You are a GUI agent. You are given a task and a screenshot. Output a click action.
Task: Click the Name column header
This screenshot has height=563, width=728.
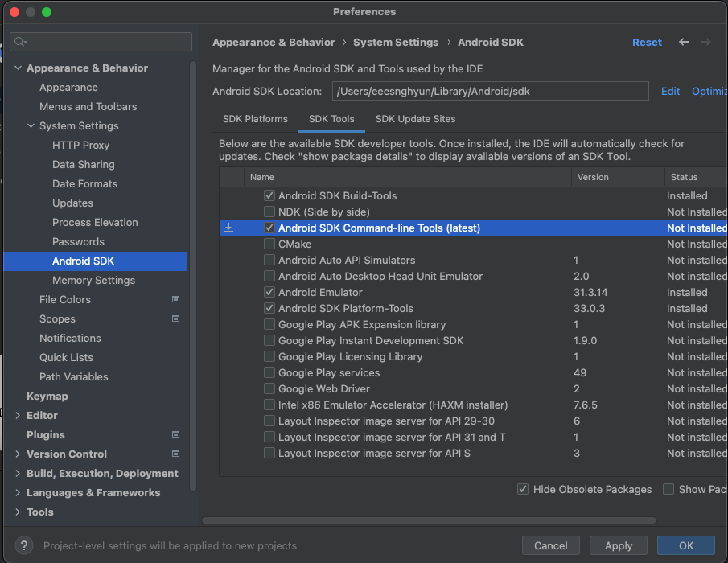(x=408, y=177)
